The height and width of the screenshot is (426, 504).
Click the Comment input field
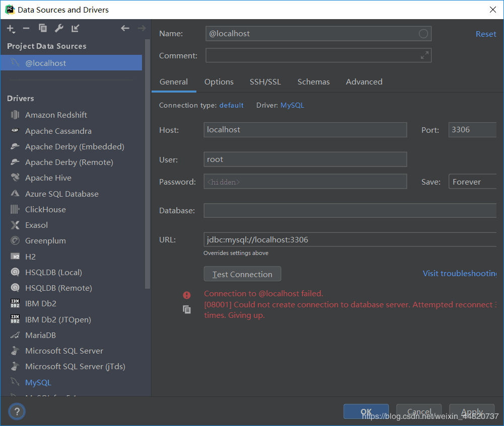318,55
